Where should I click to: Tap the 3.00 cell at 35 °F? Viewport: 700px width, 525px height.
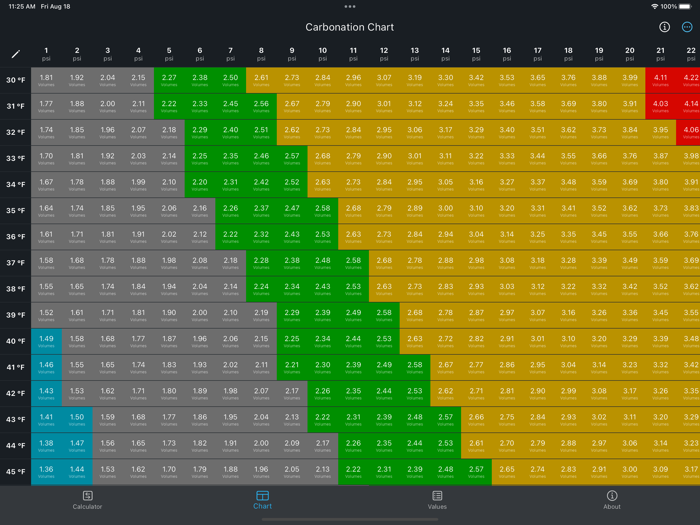446,211
